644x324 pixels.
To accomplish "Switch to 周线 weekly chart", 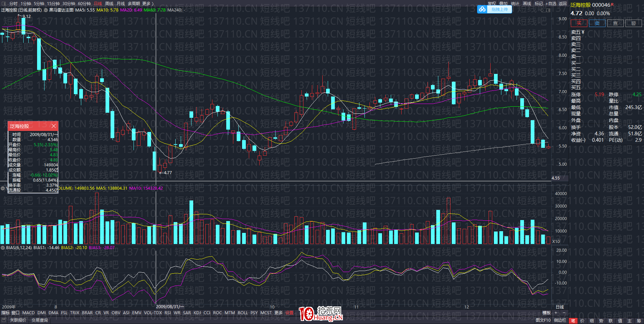I will pos(109,3).
